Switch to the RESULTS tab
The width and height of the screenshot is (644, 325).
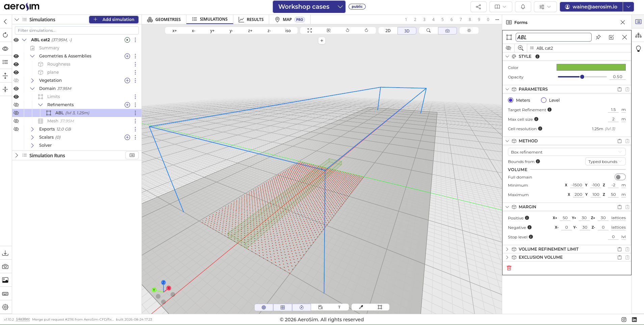coord(251,20)
